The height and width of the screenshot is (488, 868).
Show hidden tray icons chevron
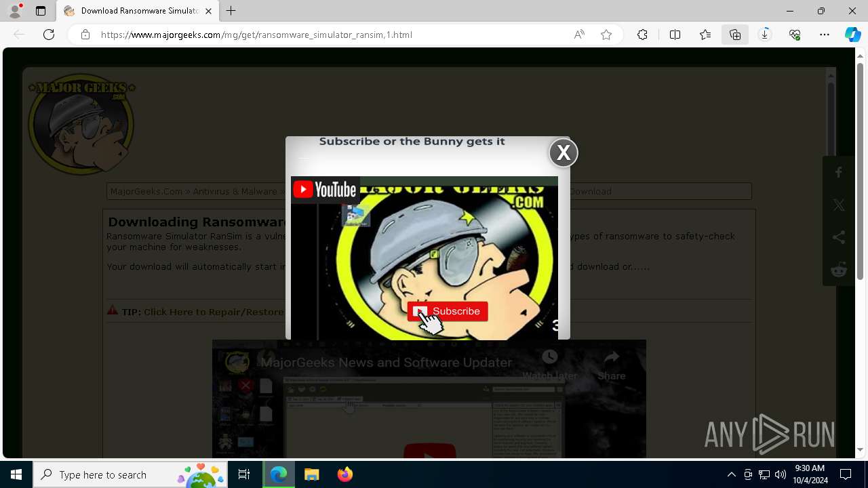click(x=731, y=474)
